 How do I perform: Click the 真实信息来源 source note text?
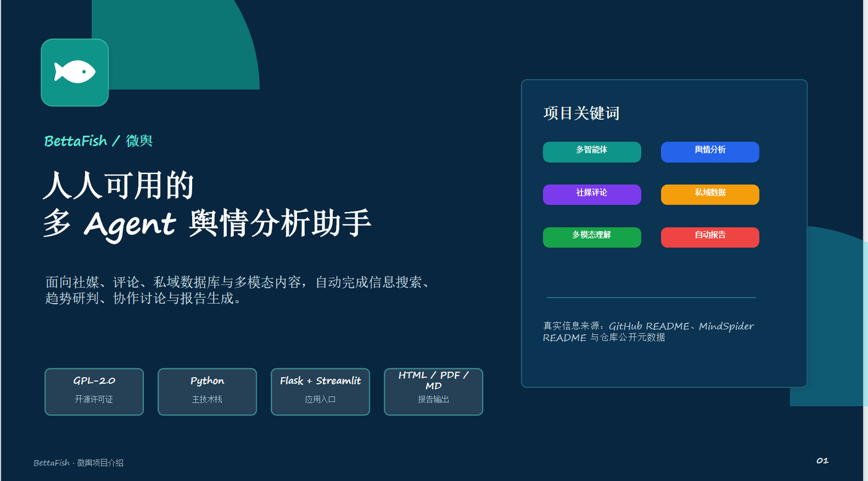649,332
